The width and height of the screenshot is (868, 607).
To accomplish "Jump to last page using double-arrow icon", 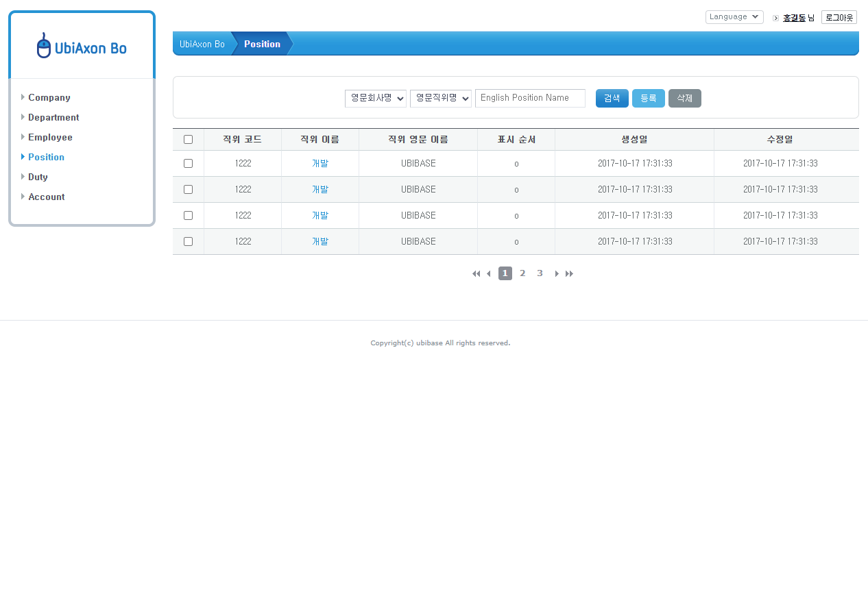I will click(569, 273).
